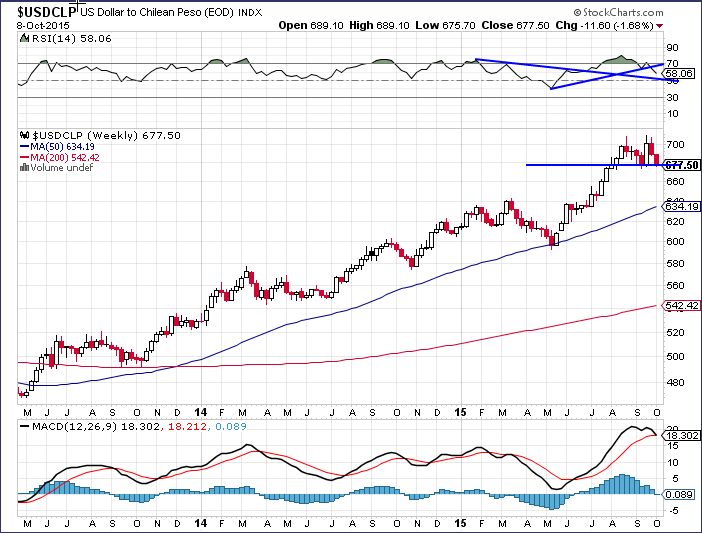
Task: Click the 10 label on MACD axis
Action: pos(673,462)
